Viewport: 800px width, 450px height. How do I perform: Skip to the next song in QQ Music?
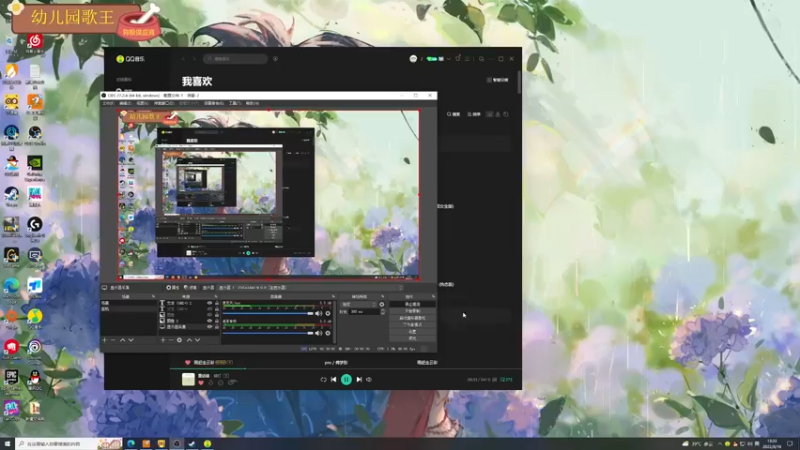(359, 380)
